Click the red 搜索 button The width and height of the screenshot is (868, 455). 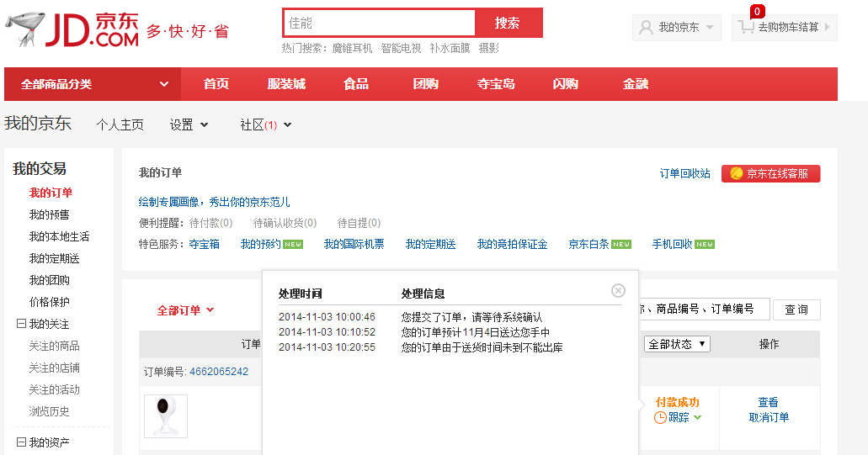[508, 23]
